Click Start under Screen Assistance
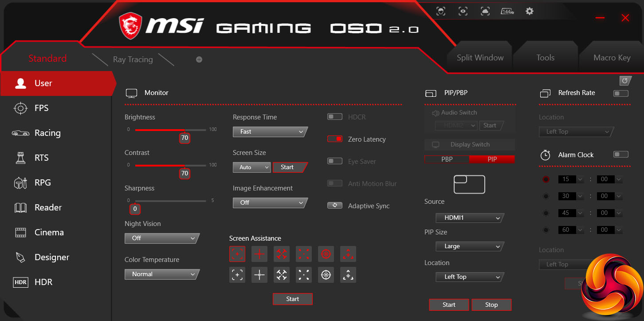Screen dimensions: 644x321 point(293,299)
